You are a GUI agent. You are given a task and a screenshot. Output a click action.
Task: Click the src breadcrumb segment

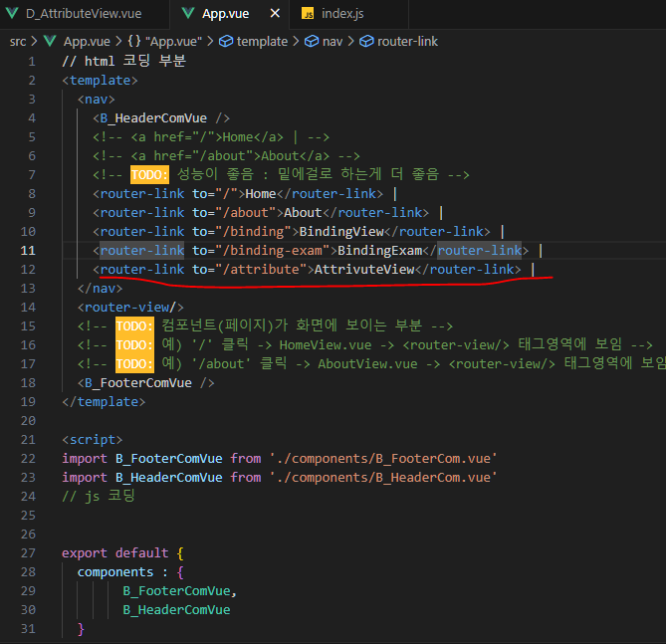[18, 42]
